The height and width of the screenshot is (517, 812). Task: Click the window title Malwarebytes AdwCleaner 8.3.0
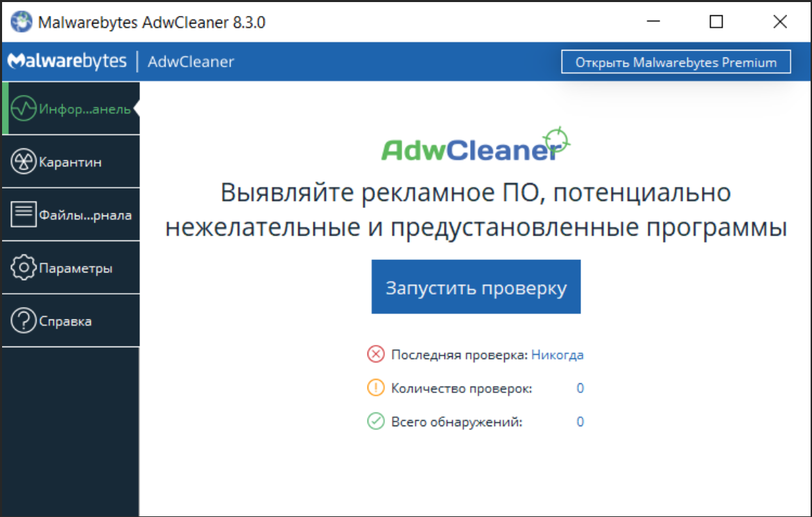tap(152, 22)
